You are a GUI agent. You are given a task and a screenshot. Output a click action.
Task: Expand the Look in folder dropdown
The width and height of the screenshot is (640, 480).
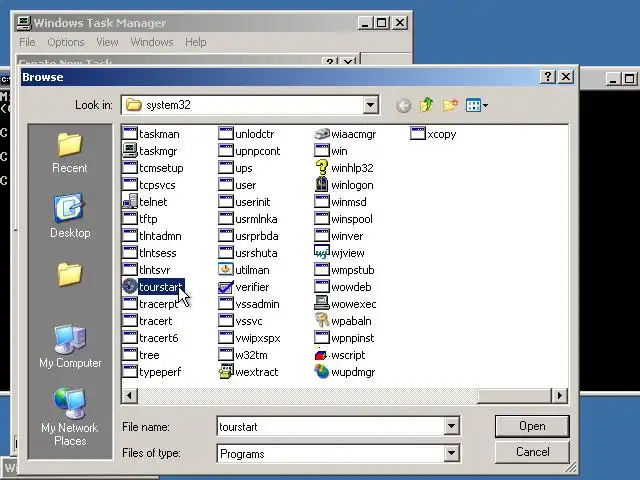pos(370,105)
